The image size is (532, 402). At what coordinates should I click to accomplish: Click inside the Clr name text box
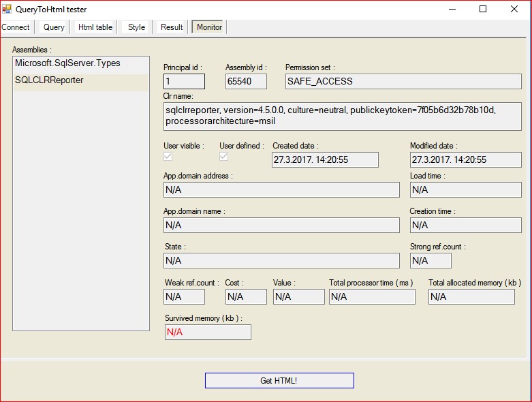pyautogui.click(x=342, y=116)
